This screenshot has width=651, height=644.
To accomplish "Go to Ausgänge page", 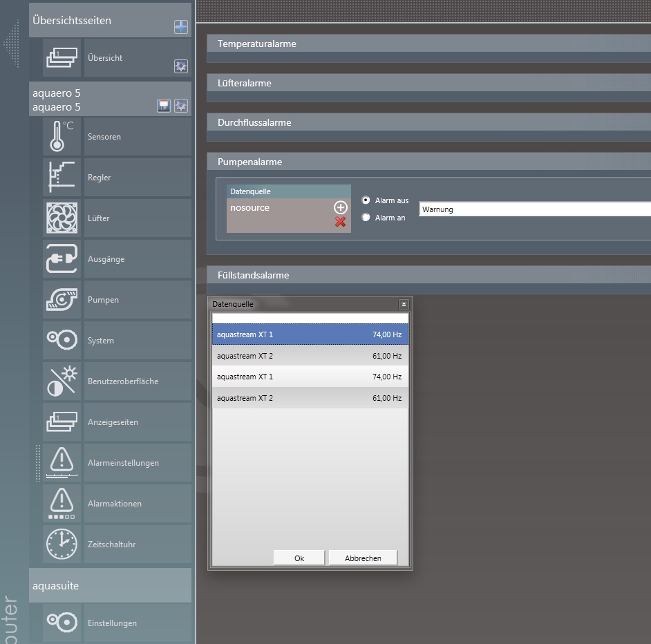I will click(x=138, y=258).
